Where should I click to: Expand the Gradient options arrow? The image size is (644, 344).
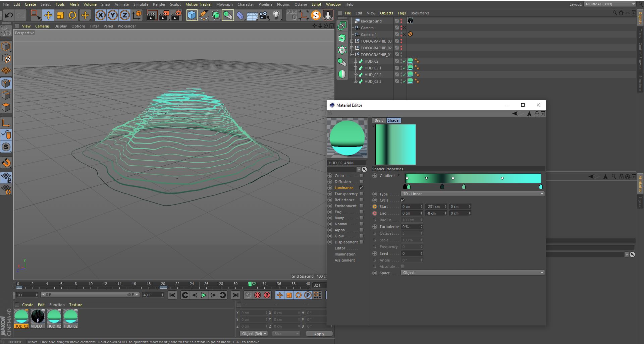pos(399,175)
